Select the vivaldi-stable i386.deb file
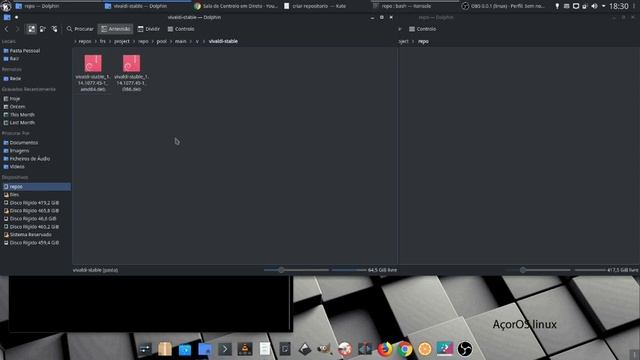 (x=131, y=73)
